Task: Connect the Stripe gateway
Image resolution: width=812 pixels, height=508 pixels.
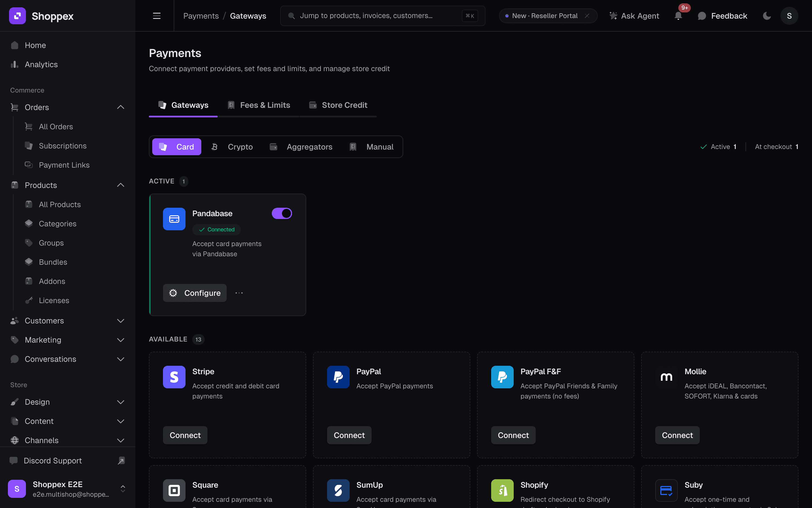Action: pyautogui.click(x=185, y=435)
